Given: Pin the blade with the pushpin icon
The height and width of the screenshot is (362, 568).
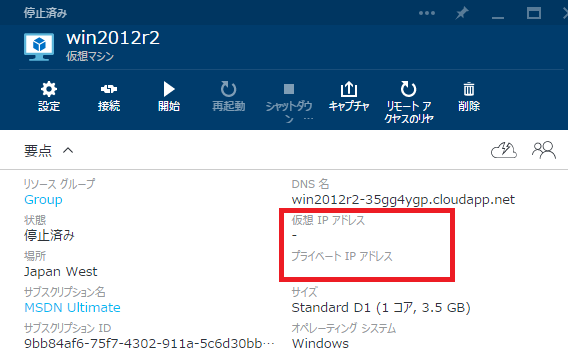Looking at the screenshot, I should click(x=462, y=13).
